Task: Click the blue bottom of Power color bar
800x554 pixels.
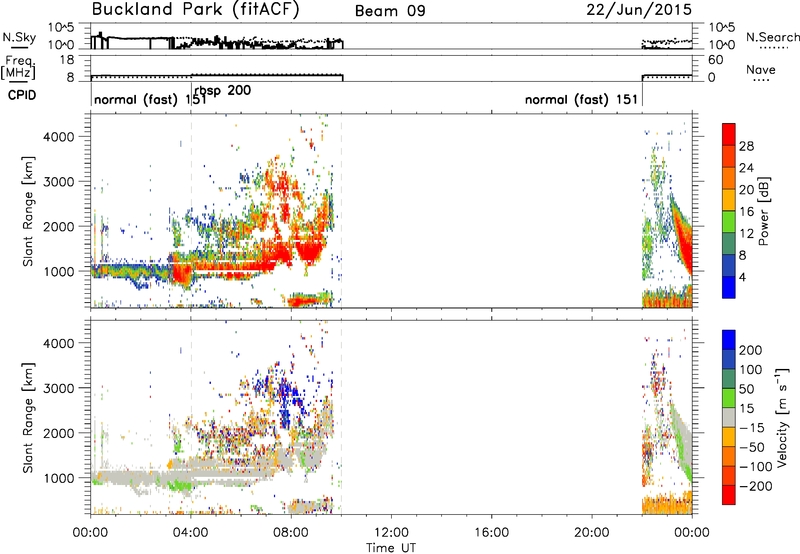Action: coord(729,288)
